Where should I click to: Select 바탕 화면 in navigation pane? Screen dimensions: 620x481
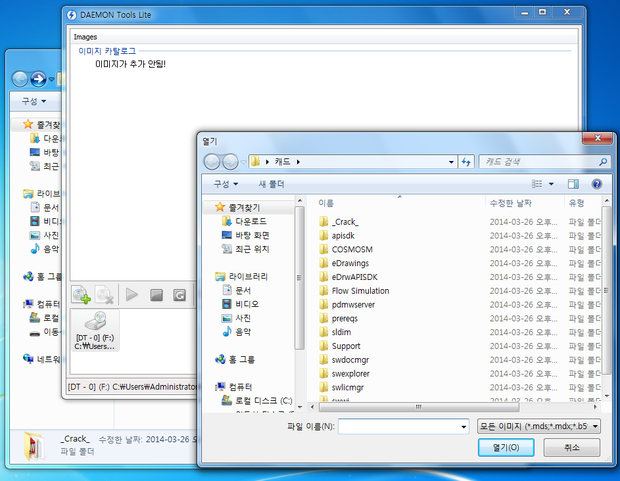pos(252,235)
